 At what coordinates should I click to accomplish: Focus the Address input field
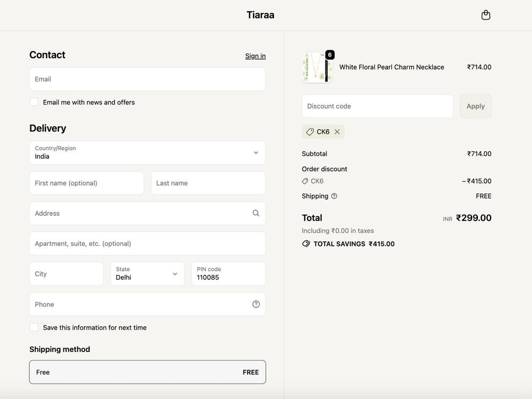pyautogui.click(x=148, y=213)
